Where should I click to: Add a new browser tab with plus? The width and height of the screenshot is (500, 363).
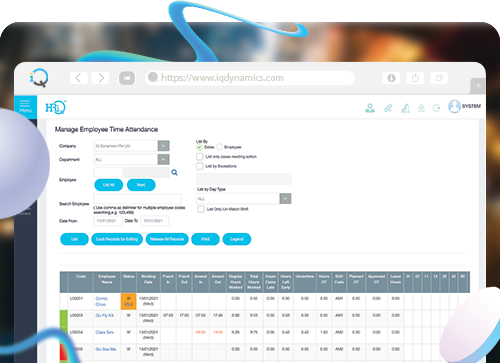coord(478,86)
